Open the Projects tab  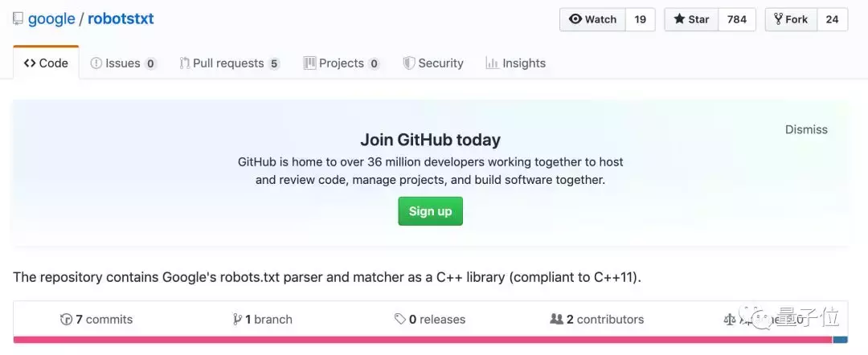[342, 63]
